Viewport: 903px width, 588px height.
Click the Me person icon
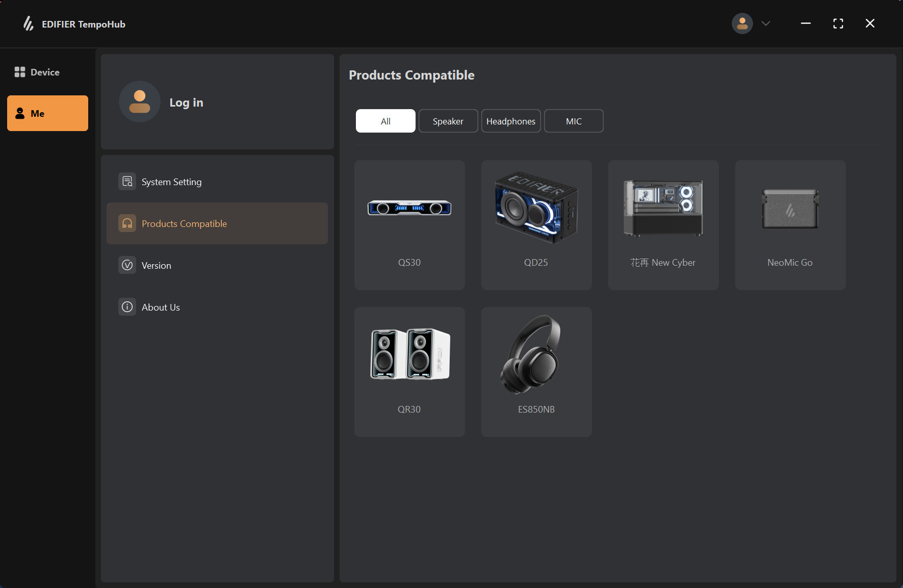click(20, 113)
